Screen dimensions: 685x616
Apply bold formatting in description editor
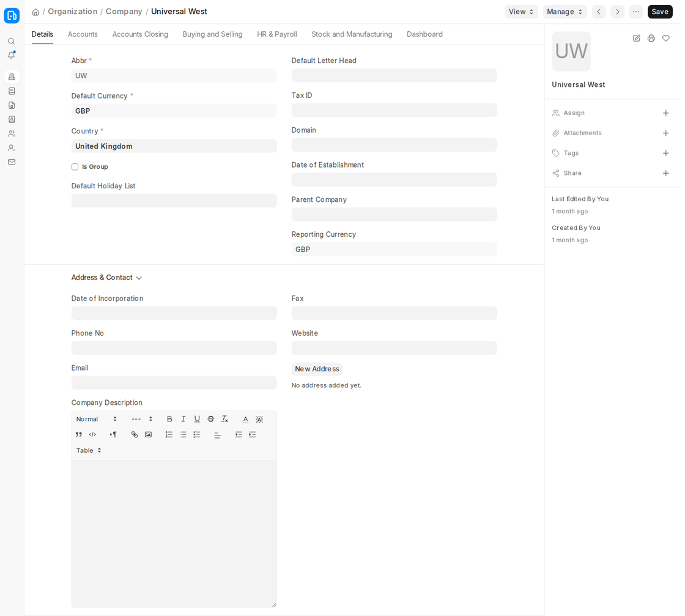(169, 419)
